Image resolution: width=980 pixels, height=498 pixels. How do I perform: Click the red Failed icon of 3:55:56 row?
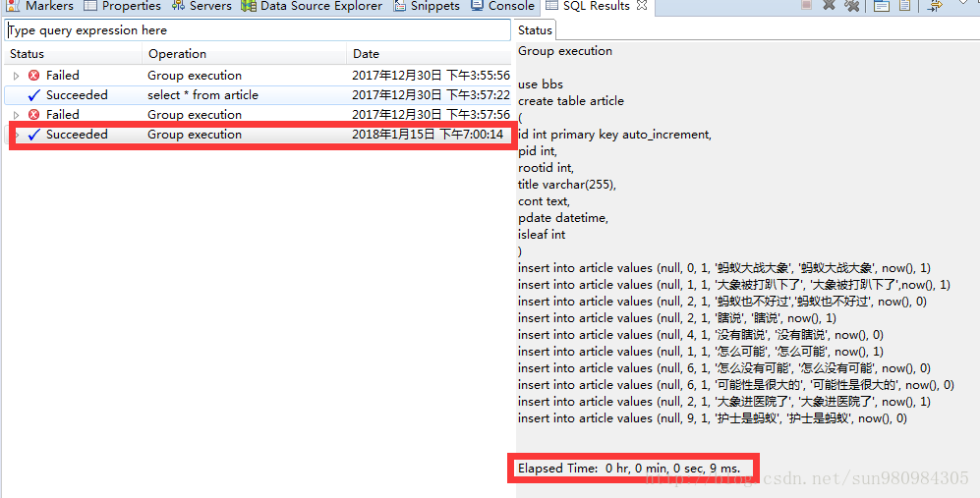pyautogui.click(x=33, y=75)
